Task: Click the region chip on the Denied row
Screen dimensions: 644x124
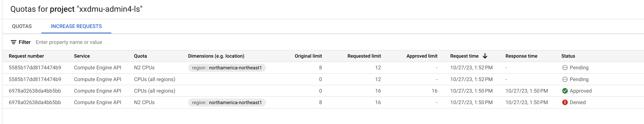Action: [x=227, y=102]
